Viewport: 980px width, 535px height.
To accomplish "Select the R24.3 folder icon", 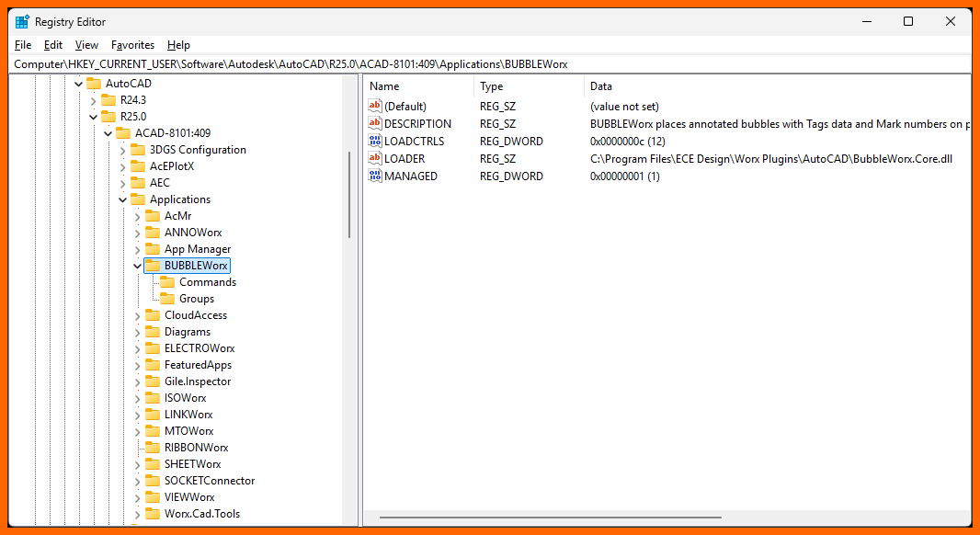I will [x=108, y=100].
